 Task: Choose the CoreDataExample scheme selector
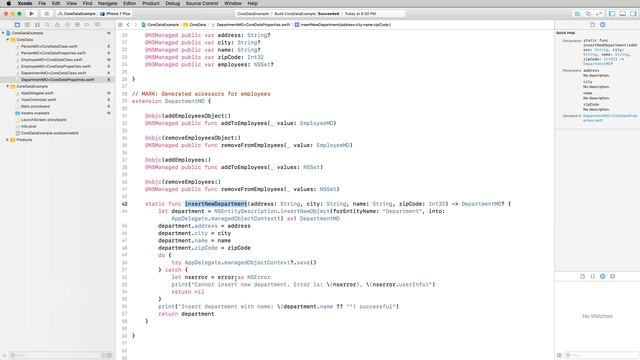coord(76,14)
